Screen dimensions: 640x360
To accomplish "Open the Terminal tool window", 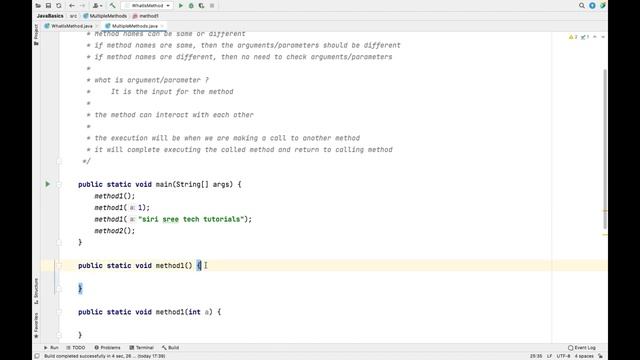I will pos(141,347).
